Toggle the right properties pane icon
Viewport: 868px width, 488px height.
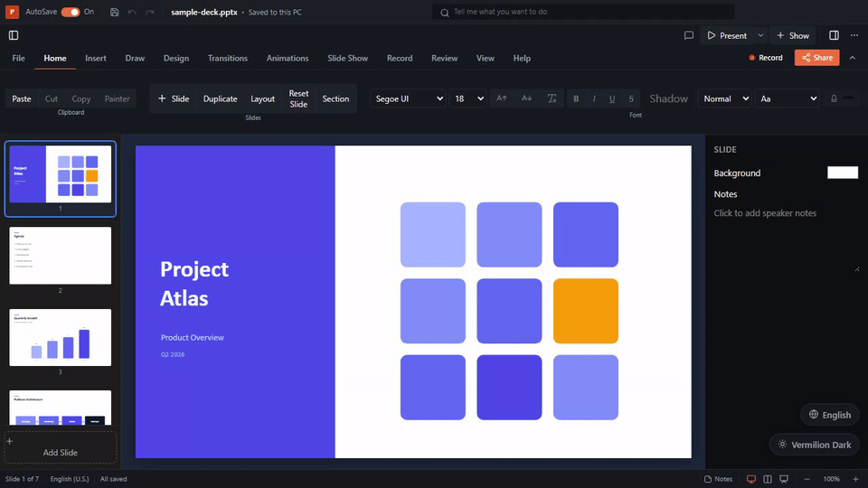pos(834,35)
